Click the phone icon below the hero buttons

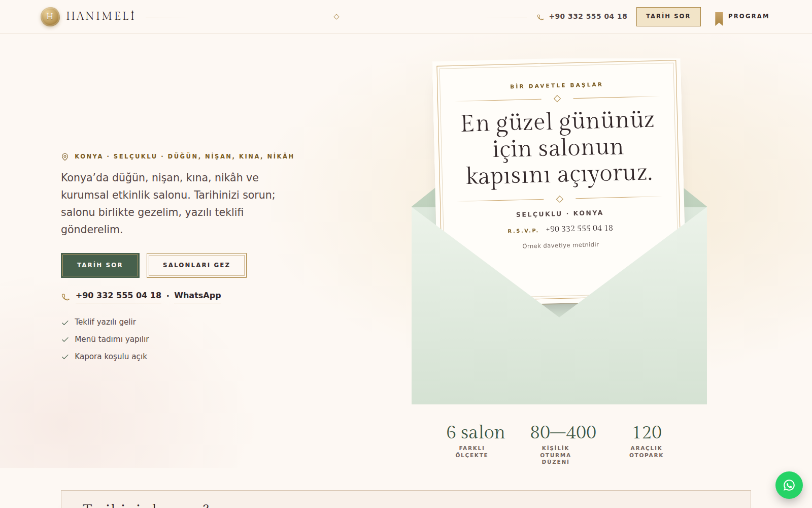[65, 297]
